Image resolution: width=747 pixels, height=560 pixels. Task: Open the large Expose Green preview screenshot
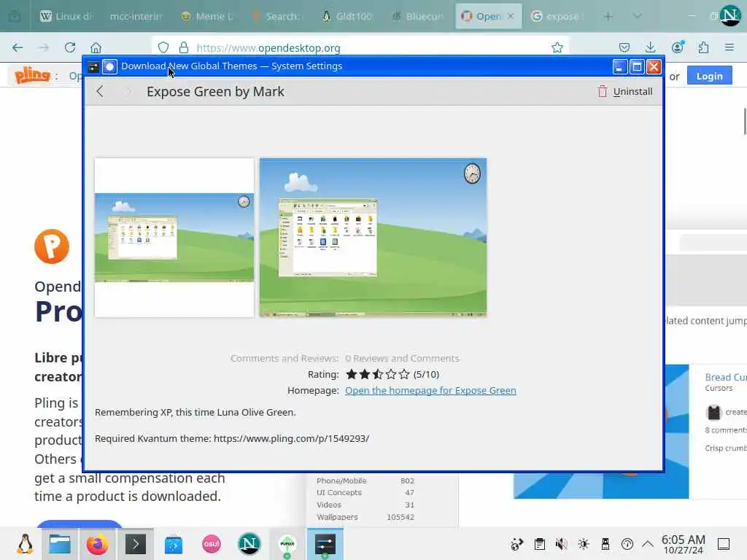coord(373,238)
